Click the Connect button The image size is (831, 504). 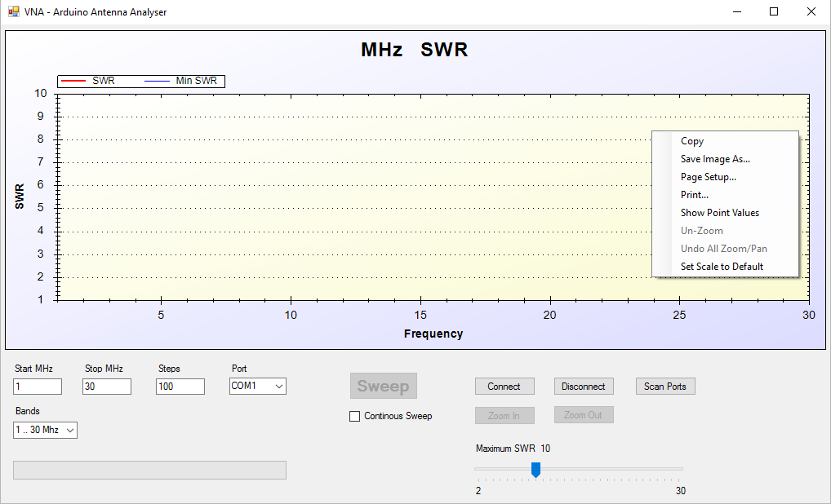click(504, 387)
